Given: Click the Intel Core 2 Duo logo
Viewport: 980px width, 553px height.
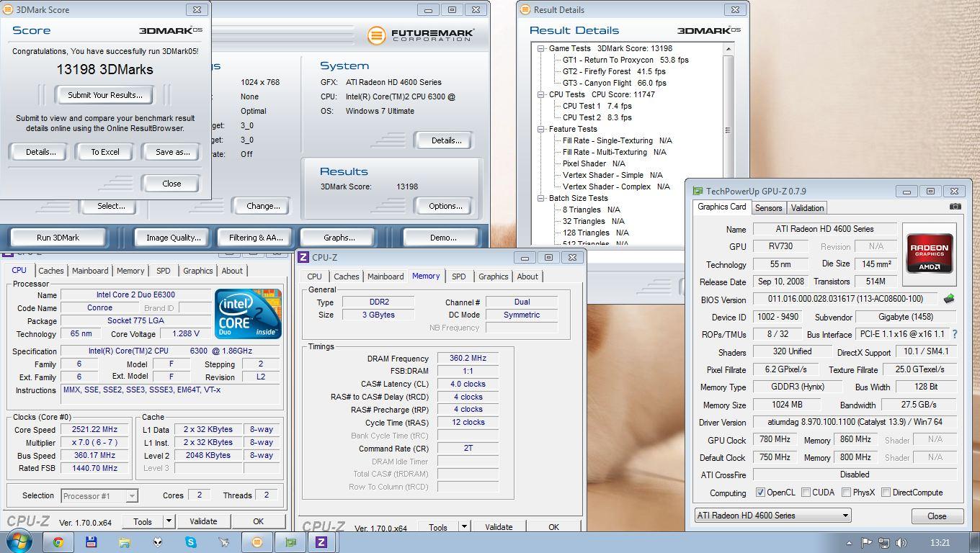Looking at the screenshot, I should pyautogui.click(x=248, y=314).
